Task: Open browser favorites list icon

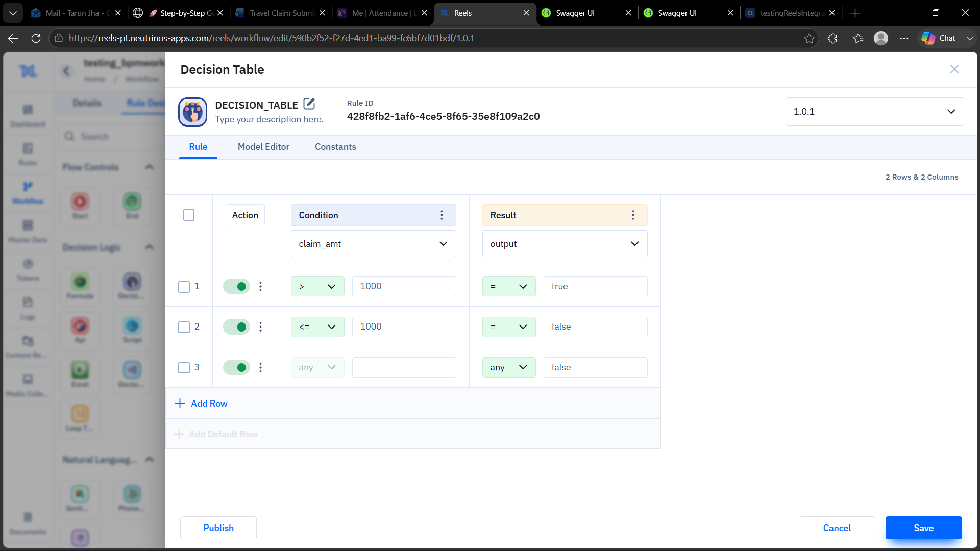Action: coord(858,38)
